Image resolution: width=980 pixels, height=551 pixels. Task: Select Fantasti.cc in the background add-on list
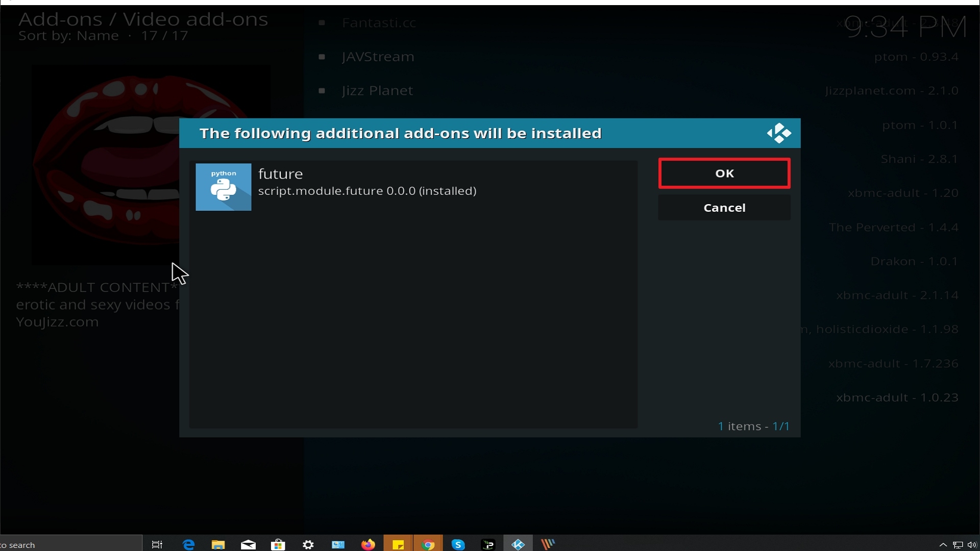pyautogui.click(x=379, y=23)
